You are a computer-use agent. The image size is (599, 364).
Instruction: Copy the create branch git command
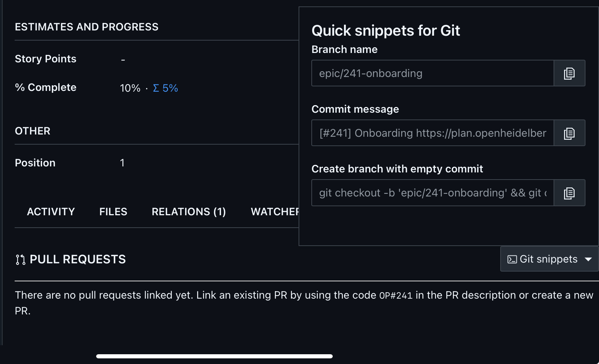point(569,193)
